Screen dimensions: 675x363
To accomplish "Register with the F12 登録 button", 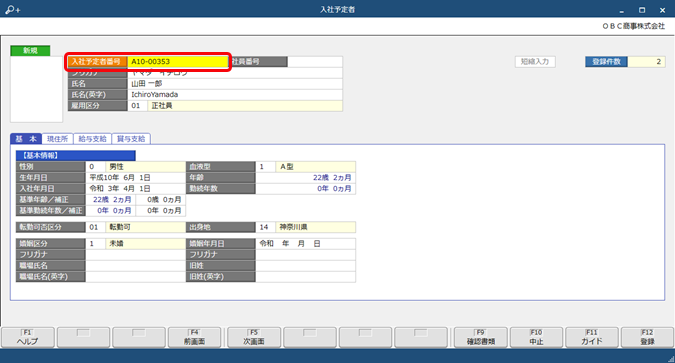I will (647, 337).
